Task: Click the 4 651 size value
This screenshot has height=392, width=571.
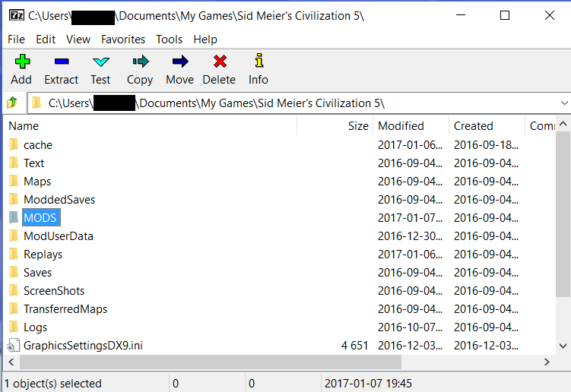Action: pyautogui.click(x=355, y=345)
